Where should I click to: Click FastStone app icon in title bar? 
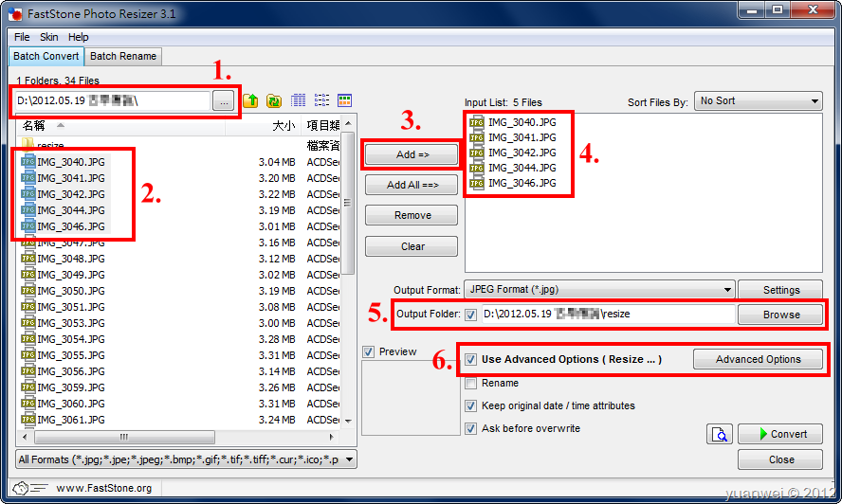(x=15, y=14)
